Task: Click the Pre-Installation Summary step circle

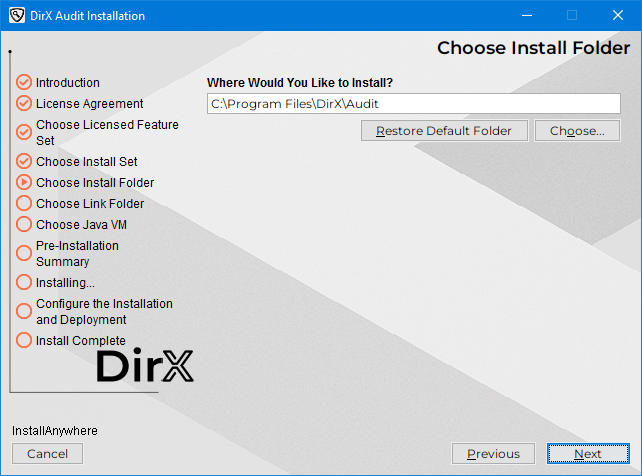Action: [x=24, y=253]
